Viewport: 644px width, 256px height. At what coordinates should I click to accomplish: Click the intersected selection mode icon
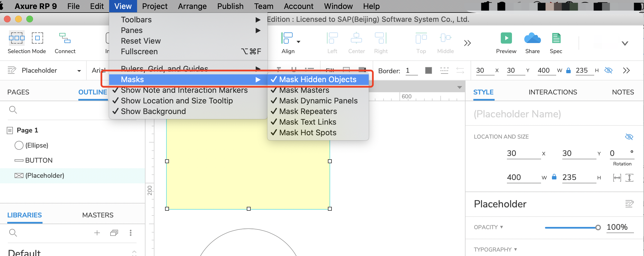17,38
